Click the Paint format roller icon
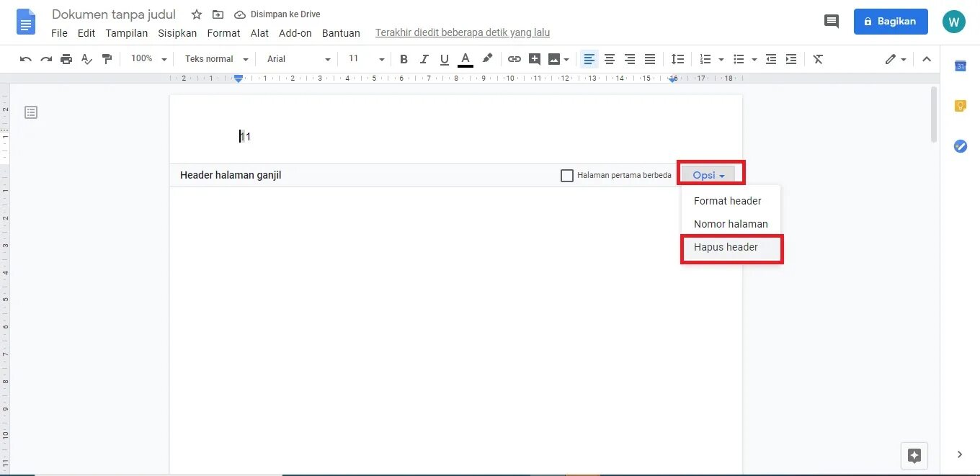This screenshot has width=980, height=476. pyautogui.click(x=107, y=59)
